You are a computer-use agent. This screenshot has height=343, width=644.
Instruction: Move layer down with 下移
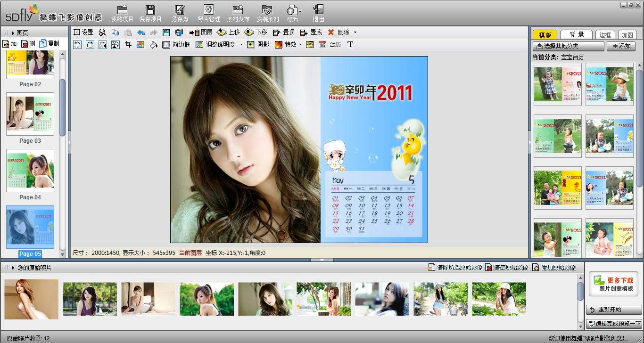[256, 33]
